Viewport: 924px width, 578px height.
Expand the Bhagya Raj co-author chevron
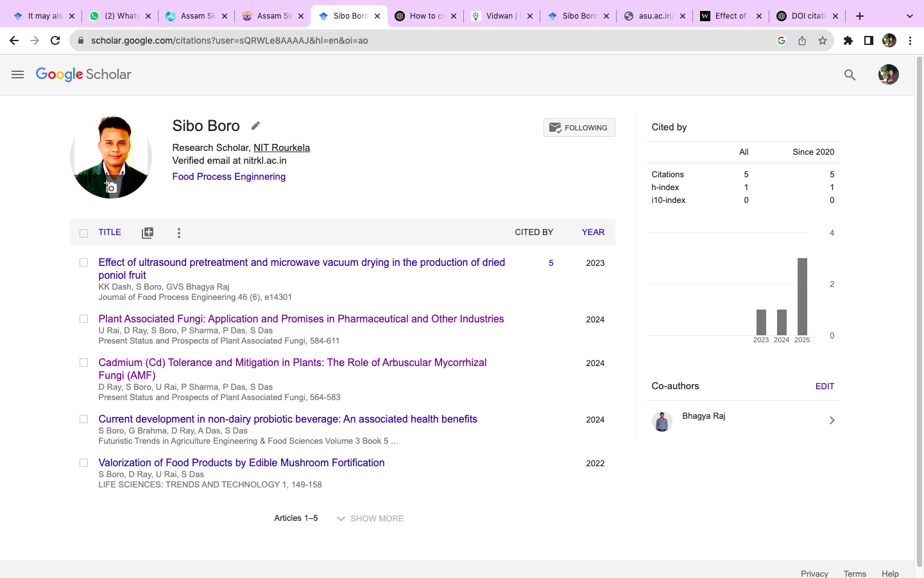tap(832, 421)
